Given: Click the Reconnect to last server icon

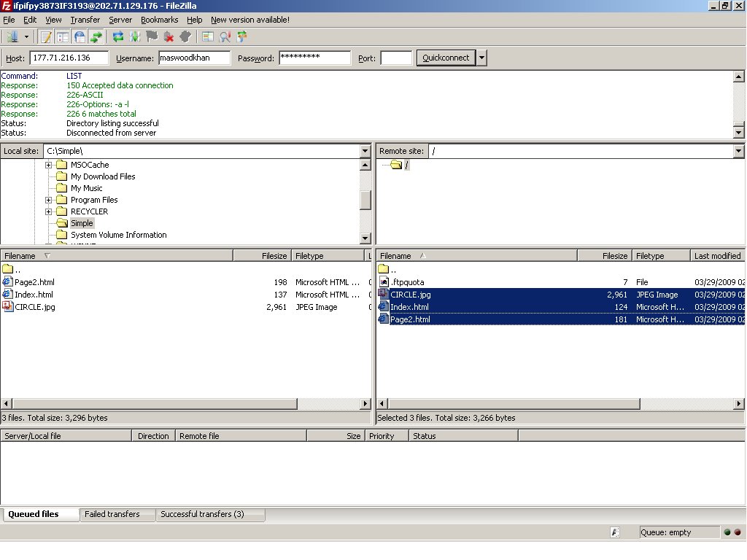Looking at the screenshot, I should tap(185, 36).
